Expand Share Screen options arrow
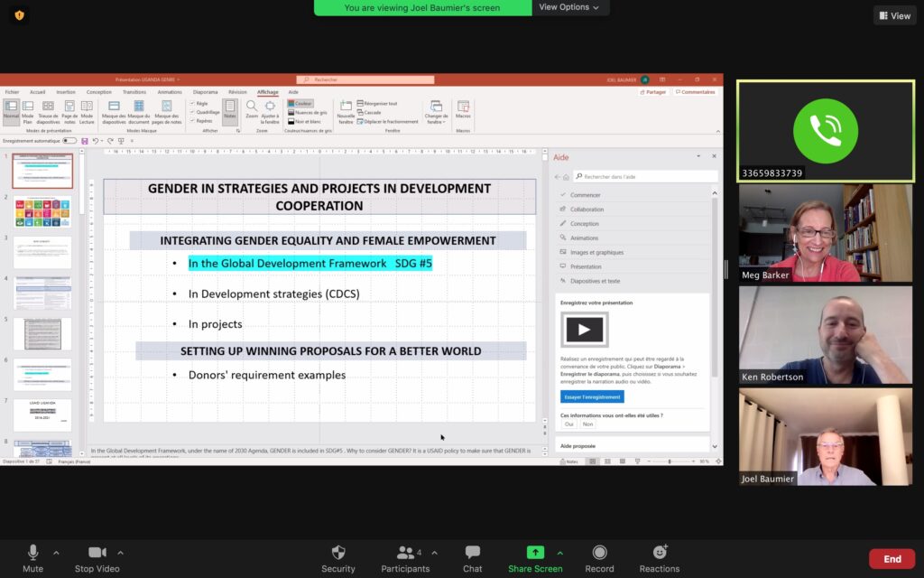This screenshot has width=924, height=578. click(x=559, y=553)
